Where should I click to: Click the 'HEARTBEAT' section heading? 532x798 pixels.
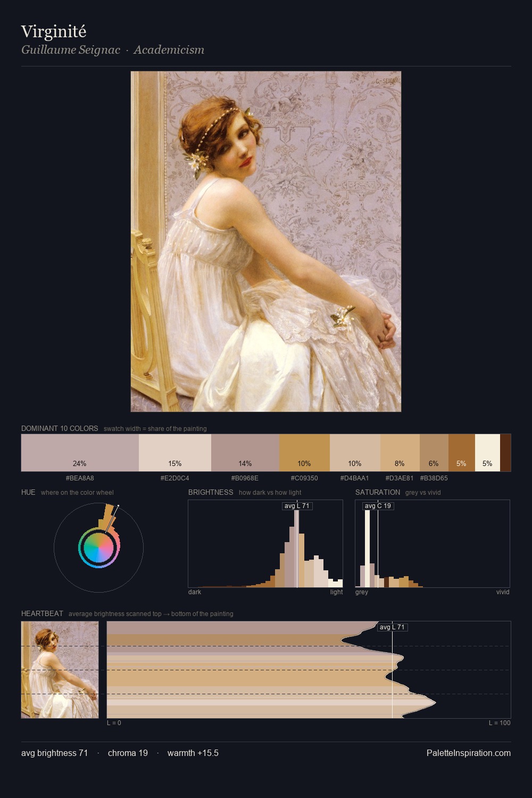point(42,613)
